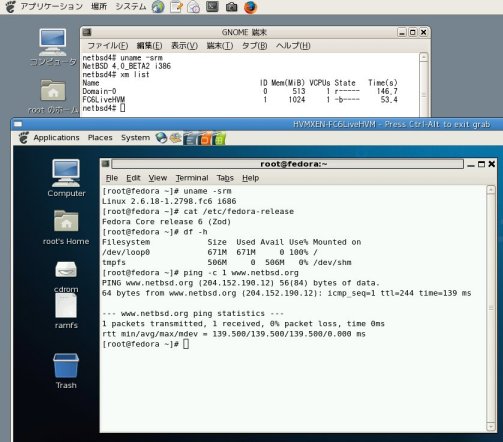
Task: Click root@fedora terminal scrollbar down arrow
Action: pos(491,426)
